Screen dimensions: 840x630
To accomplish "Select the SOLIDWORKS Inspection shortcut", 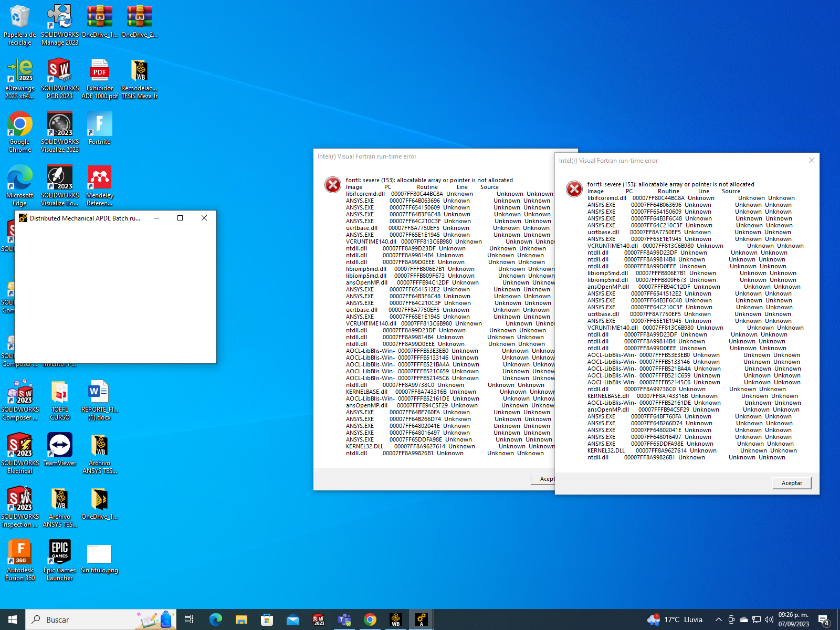I will point(20,507).
